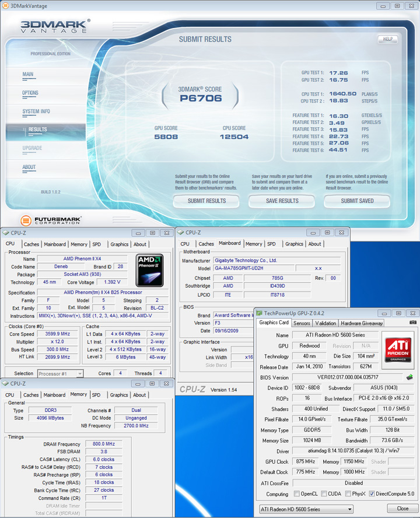Open the Hardware Giveaway tab in GPU-Z
Screen dimensions: 420x518
point(362,323)
